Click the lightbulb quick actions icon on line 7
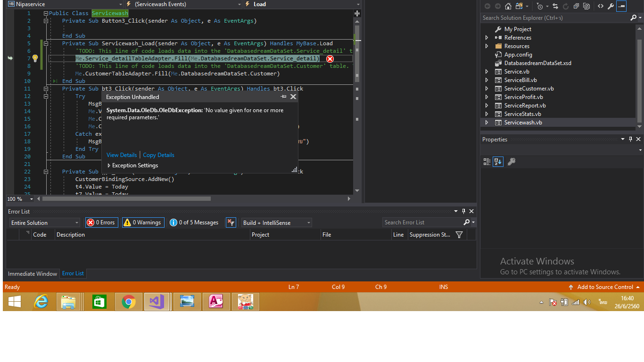 [x=35, y=58]
